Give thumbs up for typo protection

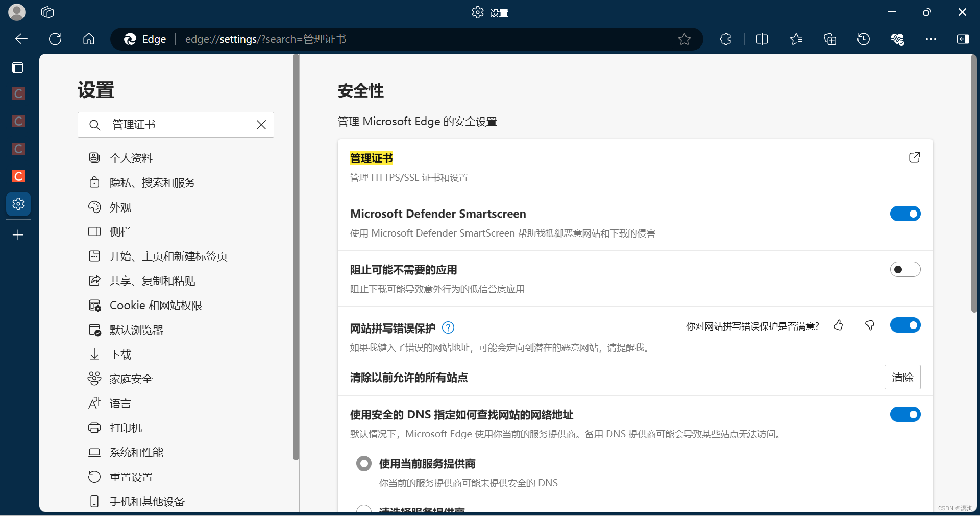pyautogui.click(x=838, y=325)
